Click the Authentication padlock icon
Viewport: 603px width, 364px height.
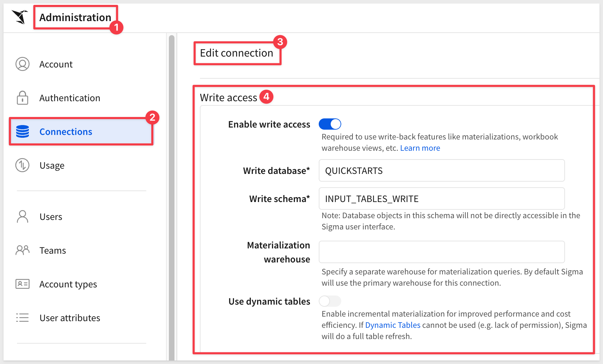[x=23, y=98]
